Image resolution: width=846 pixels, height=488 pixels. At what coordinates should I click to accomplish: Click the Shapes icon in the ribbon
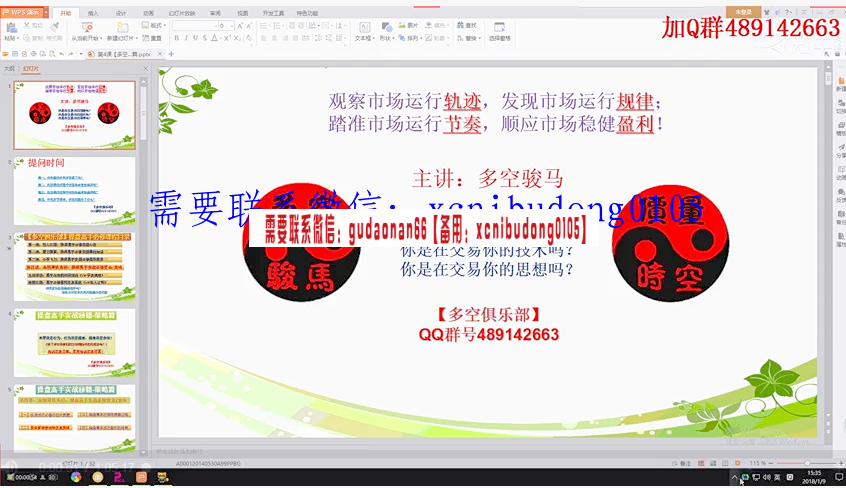pyautogui.click(x=386, y=30)
